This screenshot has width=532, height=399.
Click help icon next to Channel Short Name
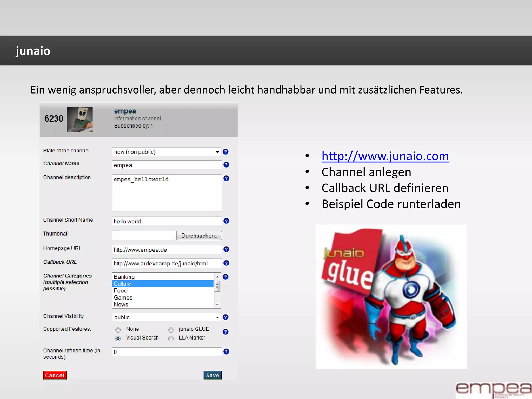pyautogui.click(x=226, y=221)
